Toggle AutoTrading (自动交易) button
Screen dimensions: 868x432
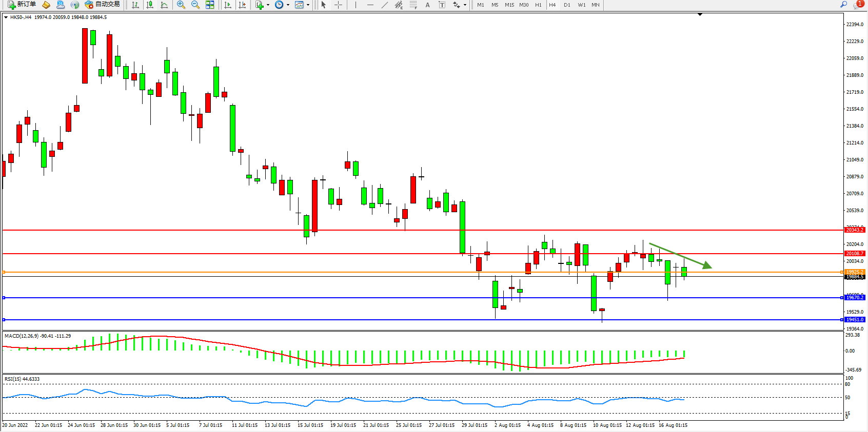click(x=103, y=5)
